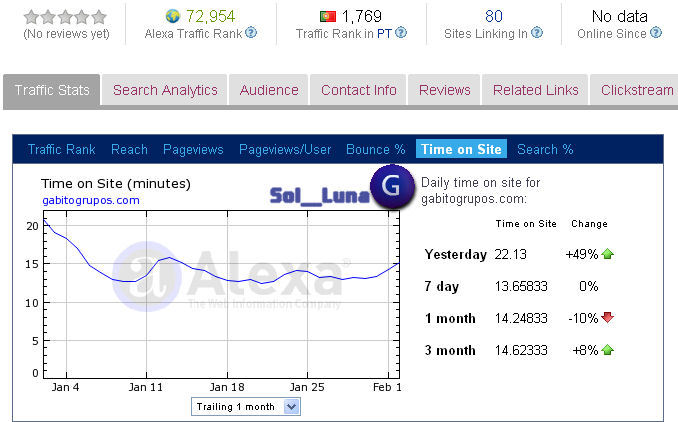Show the Reach chart
The height and width of the screenshot is (422, 678).
129,149
